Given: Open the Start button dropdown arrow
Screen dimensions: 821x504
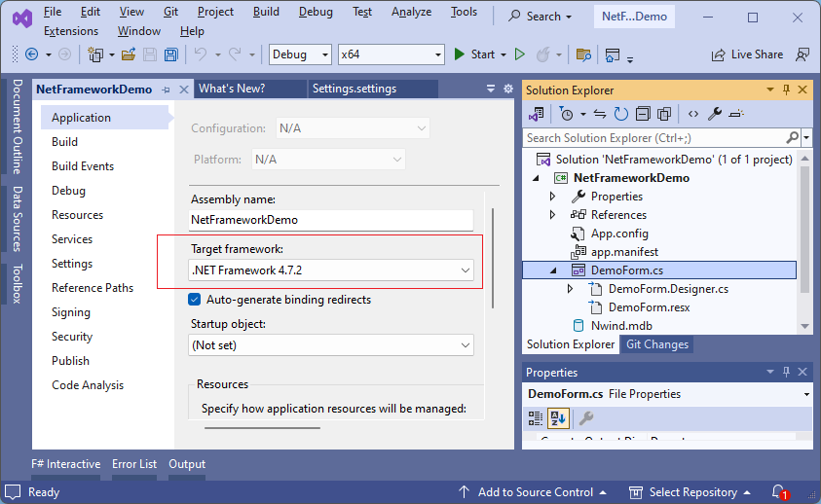Looking at the screenshot, I should coord(504,54).
